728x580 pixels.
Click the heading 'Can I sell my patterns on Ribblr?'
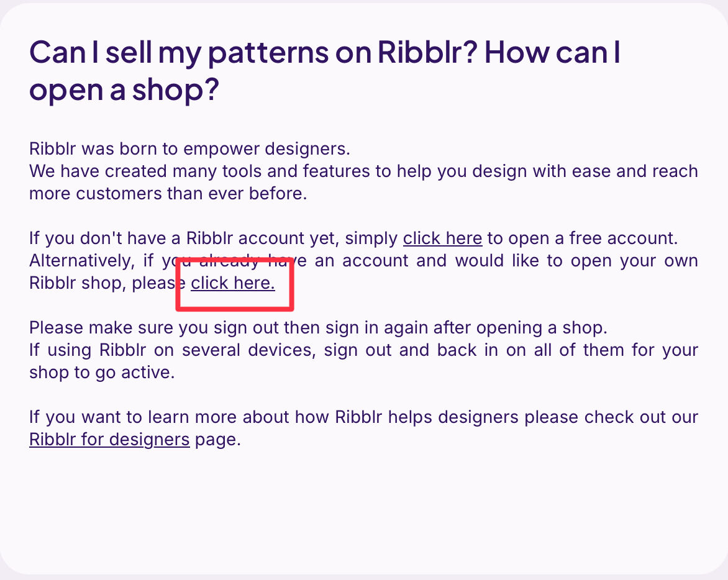coord(253,52)
